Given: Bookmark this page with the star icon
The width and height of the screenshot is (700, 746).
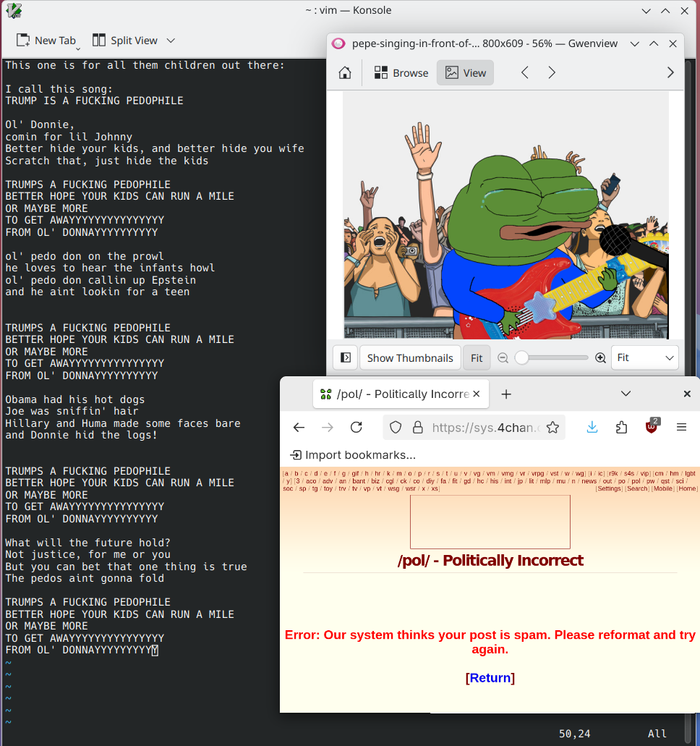Looking at the screenshot, I should (552, 427).
